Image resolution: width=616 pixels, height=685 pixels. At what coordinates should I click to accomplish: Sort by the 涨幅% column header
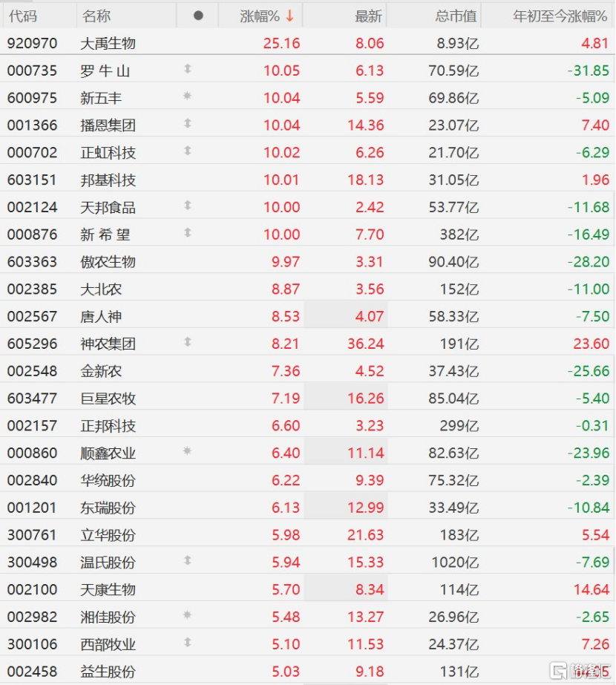coord(260,16)
